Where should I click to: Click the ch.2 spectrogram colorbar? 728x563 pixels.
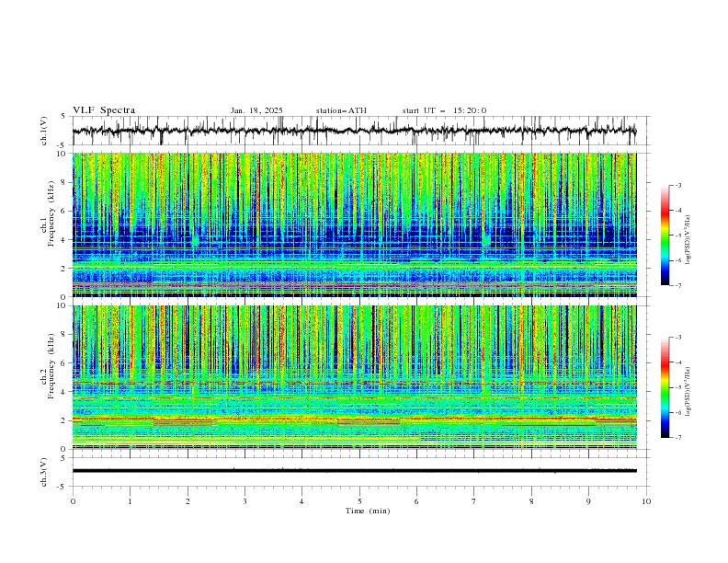coord(665,387)
